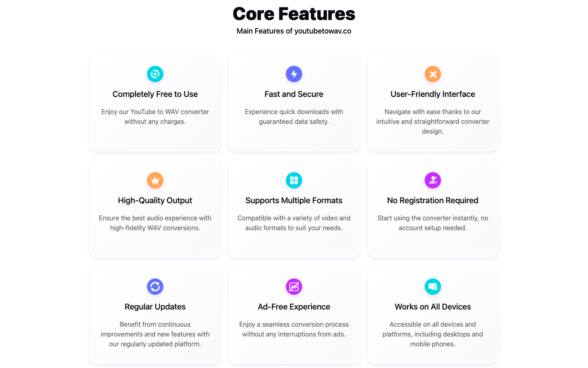
Task: Click the blue lightning bolt icon
Action: [294, 74]
